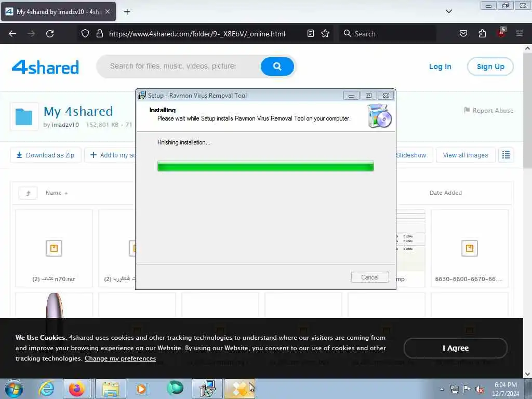Expand the list all tabs chevron
Viewport: 532px width, 399px height.
click(448, 11)
